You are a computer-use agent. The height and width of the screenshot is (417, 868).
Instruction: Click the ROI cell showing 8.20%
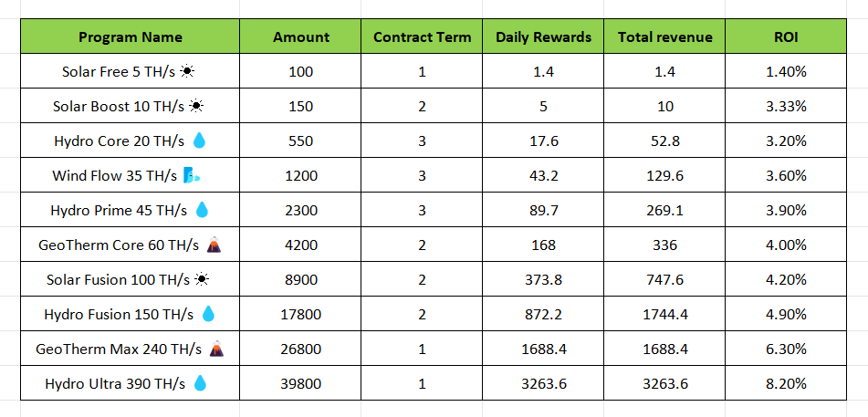[x=786, y=383]
